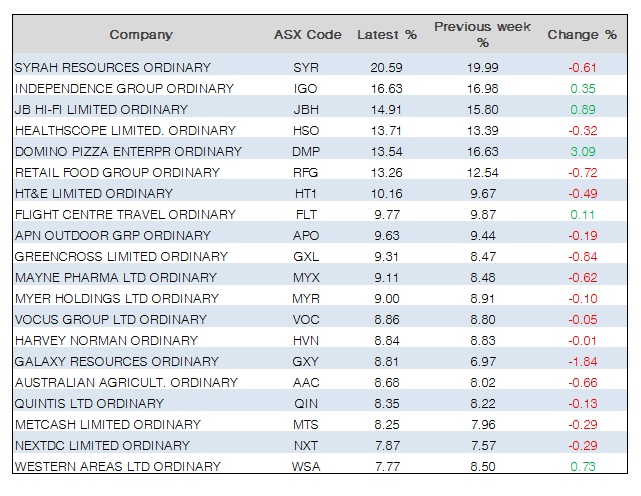Screen dimensions: 641x496
Task: Click the Company column header
Action: 141,35
